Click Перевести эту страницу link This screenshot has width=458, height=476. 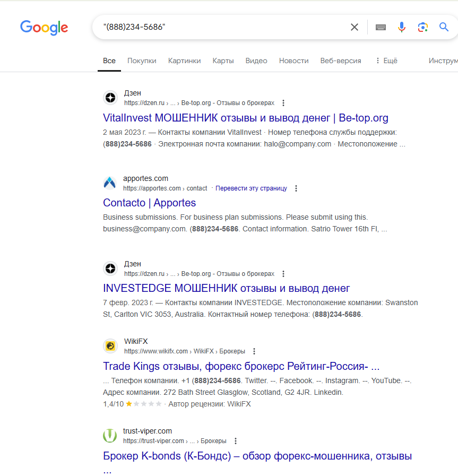(251, 188)
